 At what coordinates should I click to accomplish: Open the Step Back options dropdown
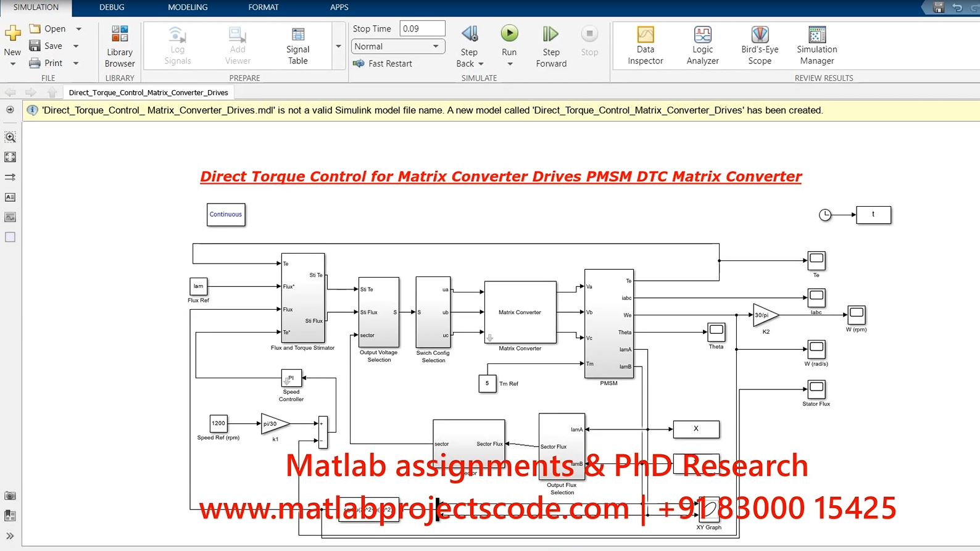click(481, 64)
